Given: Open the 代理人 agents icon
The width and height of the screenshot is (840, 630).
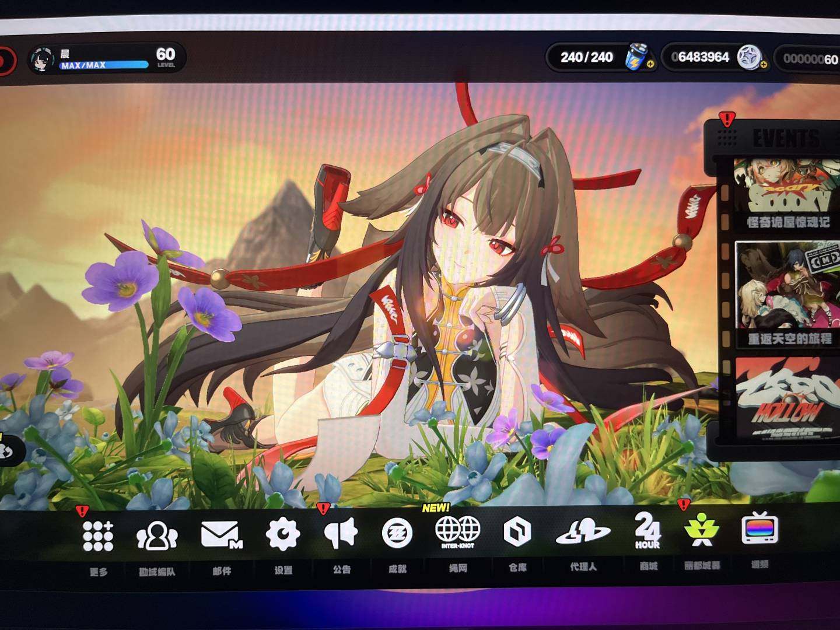Looking at the screenshot, I should click(583, 531).
